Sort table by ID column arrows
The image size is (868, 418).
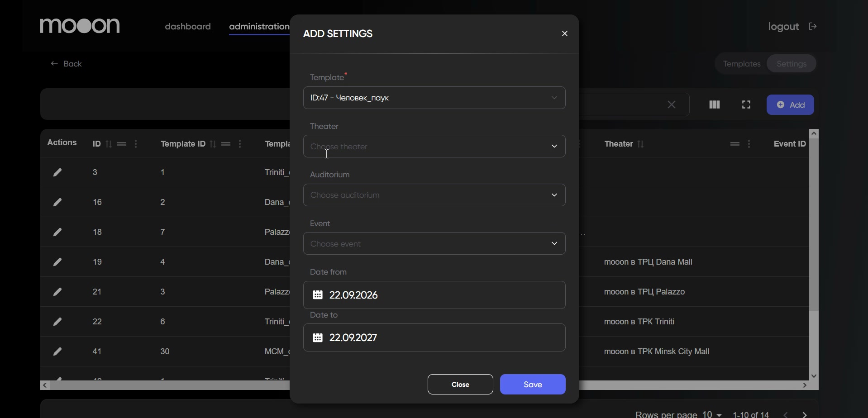[x=109, y=144]
